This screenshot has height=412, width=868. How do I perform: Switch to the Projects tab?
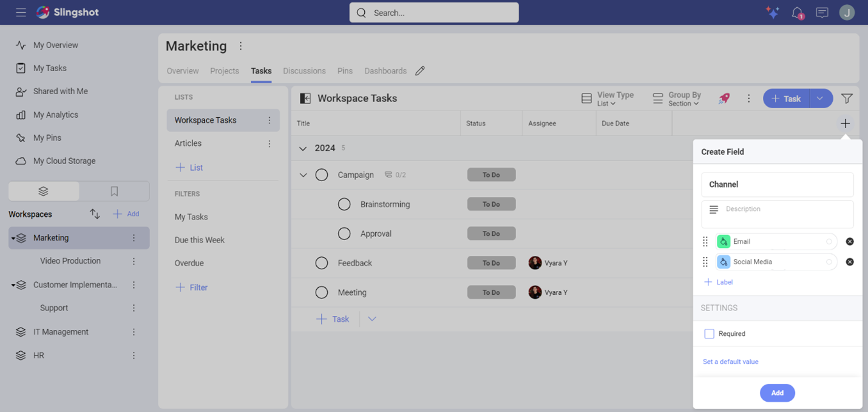point(225,71)
